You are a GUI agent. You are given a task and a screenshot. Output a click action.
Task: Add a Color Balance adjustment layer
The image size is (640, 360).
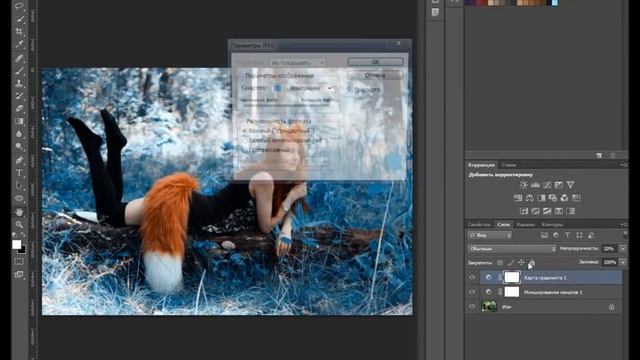(x=529, y=198)
